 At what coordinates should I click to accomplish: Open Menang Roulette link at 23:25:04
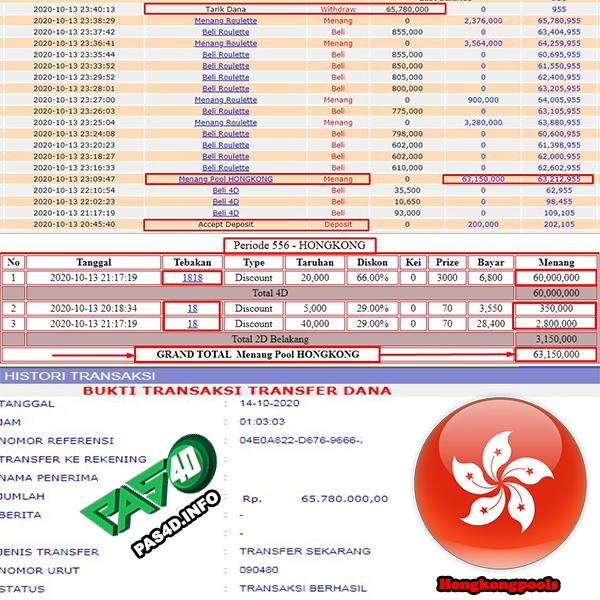[226, 122]
